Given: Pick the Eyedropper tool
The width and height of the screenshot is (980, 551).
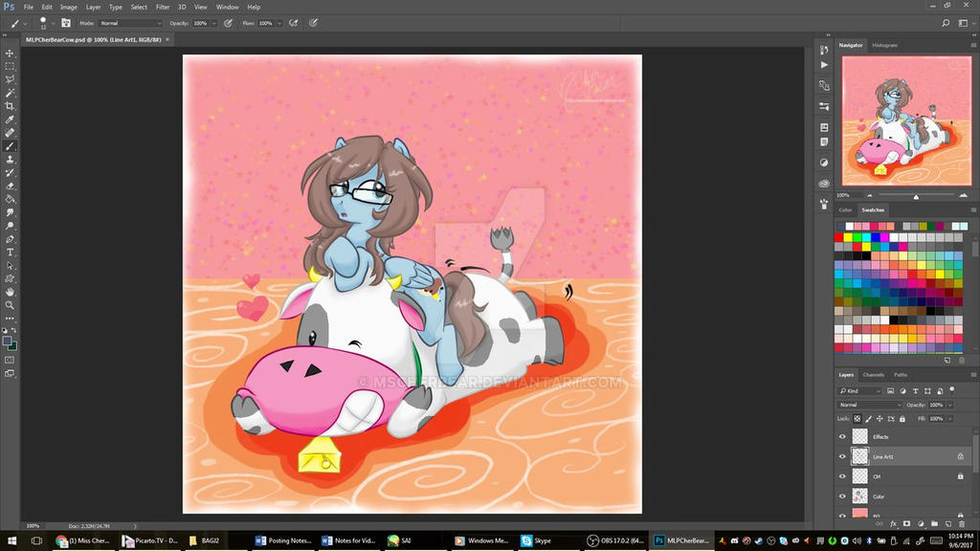Looking at the screenshot, I should pos(10,120).
